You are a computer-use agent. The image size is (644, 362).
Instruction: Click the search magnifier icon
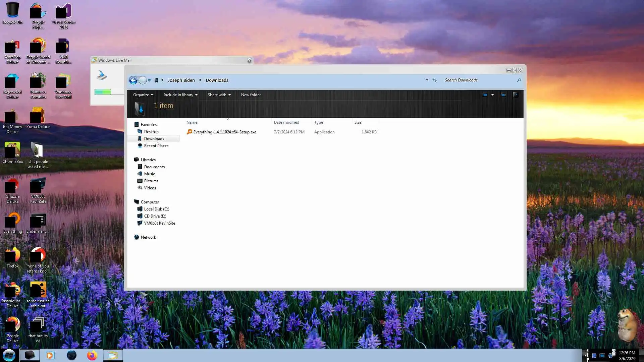[519, 80]
